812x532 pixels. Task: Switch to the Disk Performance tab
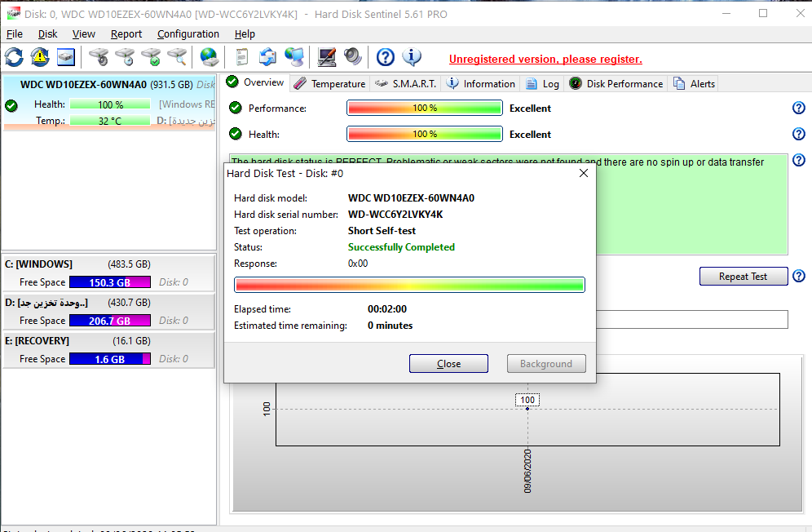point(616,84)
